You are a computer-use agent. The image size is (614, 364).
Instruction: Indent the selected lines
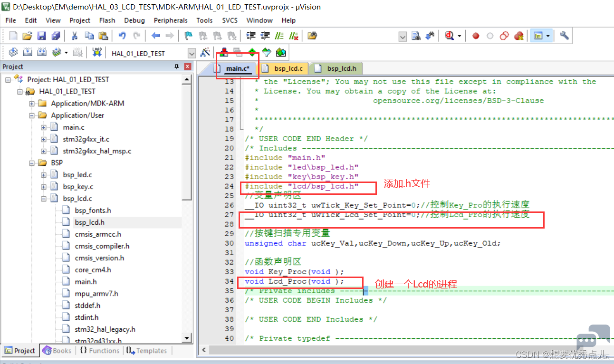point(251,36)
